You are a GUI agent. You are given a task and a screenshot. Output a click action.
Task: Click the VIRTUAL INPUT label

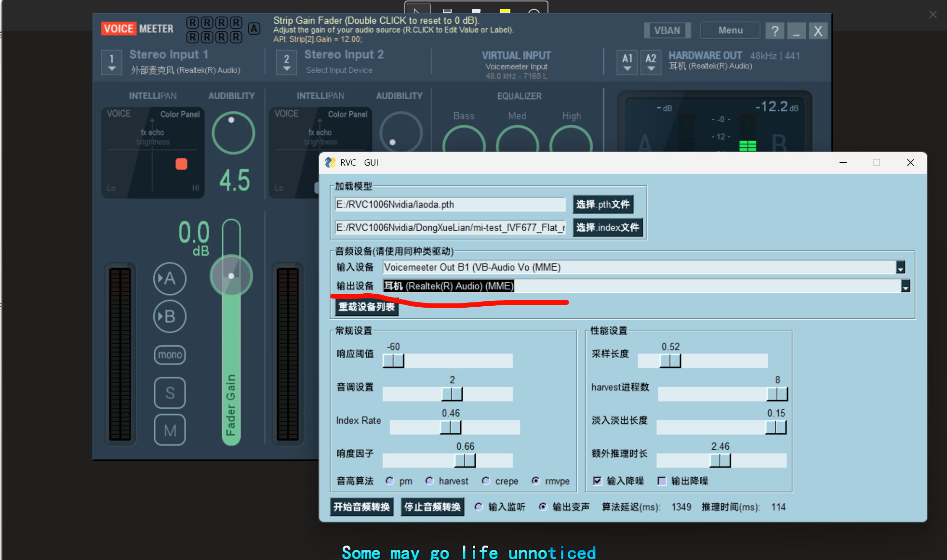point(516,55)
